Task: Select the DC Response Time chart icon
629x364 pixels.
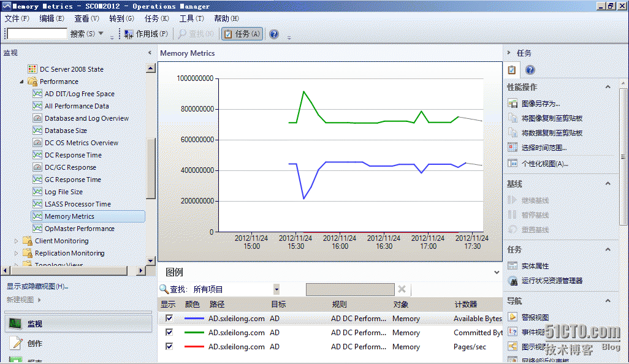Action: 37,155
